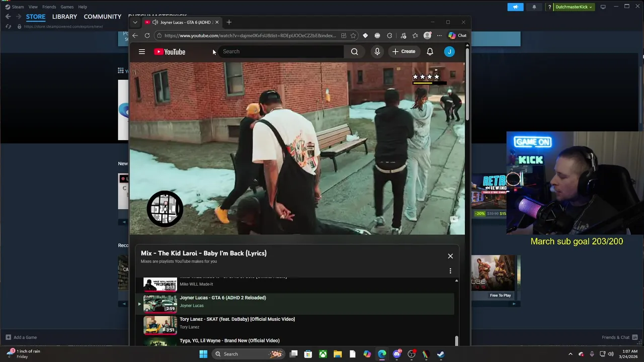Image resolution: width=644 pixels, height=362 pixels.
Task: View site information lock icon in address bar
Action: point(159,36)
